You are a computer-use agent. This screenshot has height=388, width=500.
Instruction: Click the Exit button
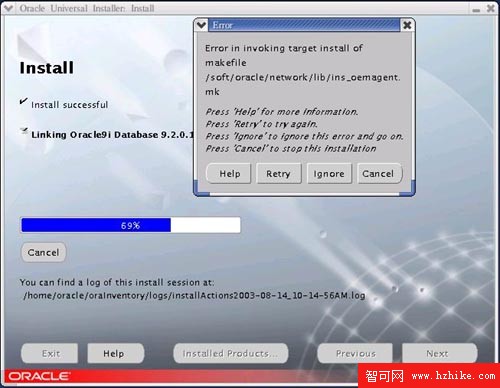(50, 353)
